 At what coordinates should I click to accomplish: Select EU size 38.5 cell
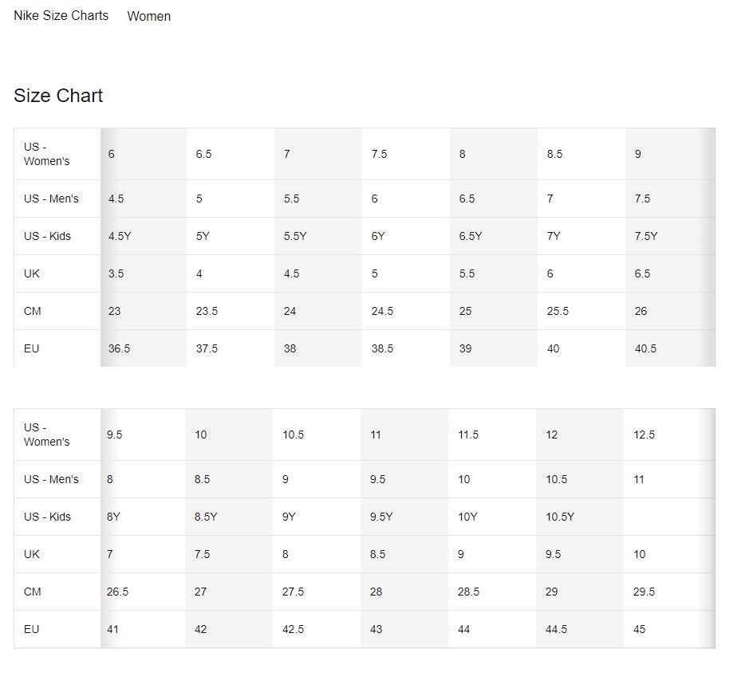tap(406, 348)
